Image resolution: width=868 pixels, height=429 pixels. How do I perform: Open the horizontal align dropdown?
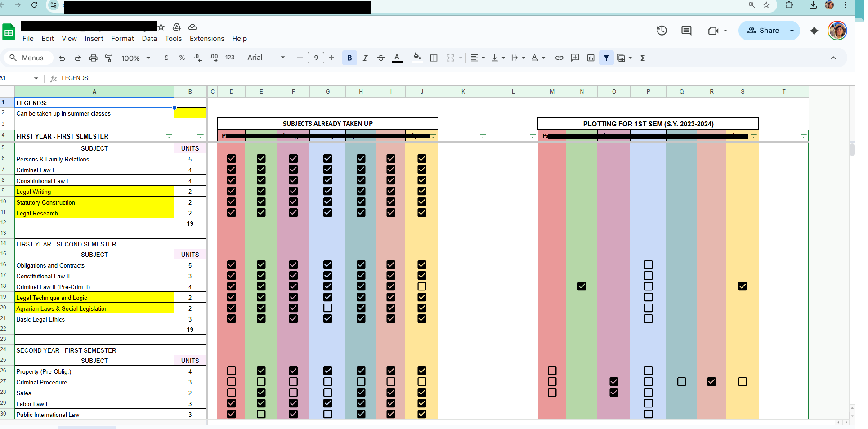478,58
